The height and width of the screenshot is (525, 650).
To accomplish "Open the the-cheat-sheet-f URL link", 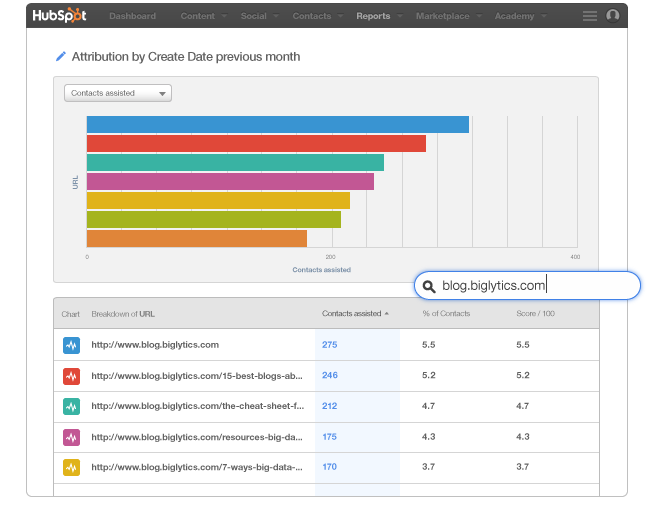I will [x=198, y=406].
